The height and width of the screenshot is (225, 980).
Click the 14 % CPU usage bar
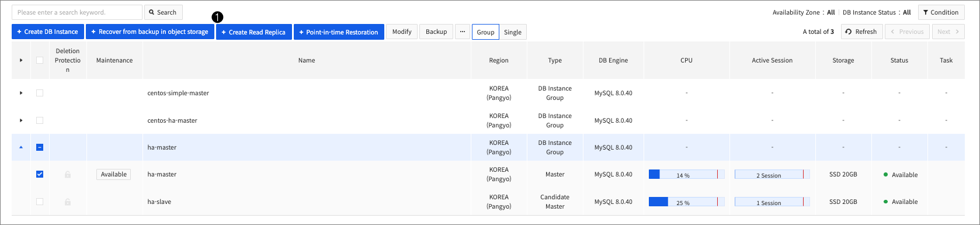click(x=687, y=175)
